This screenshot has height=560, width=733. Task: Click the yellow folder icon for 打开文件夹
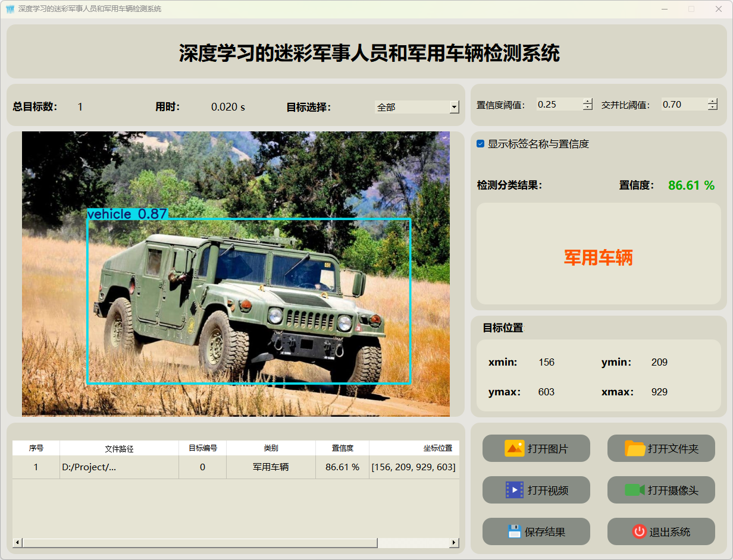point(635,448)
